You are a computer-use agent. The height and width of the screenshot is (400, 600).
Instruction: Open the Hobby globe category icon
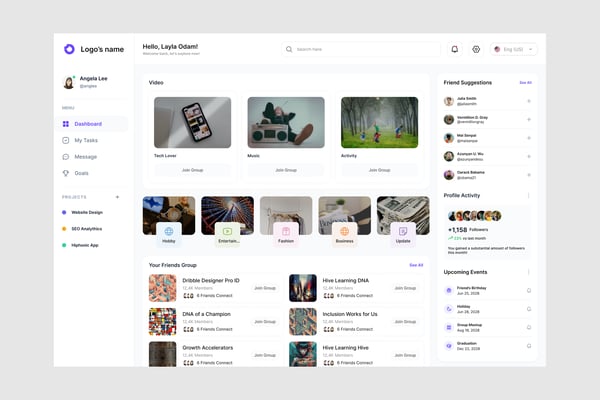click(x=169, y=231)
